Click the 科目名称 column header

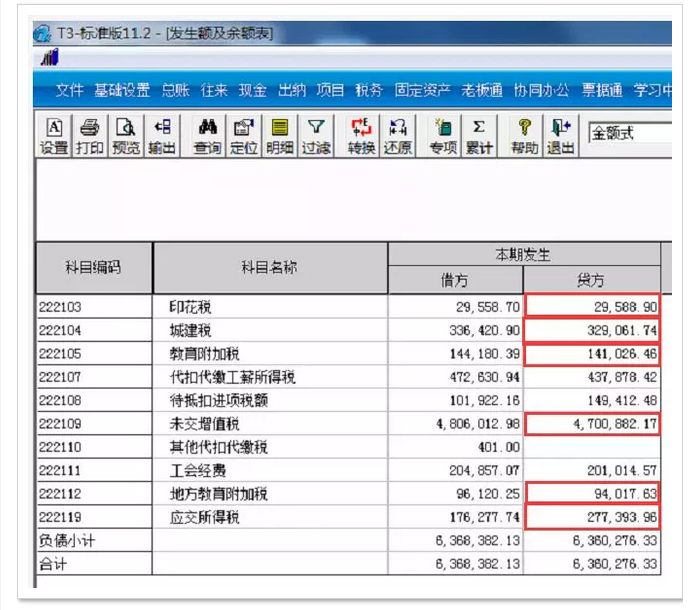pyautogui.click(x=270, y=267)
